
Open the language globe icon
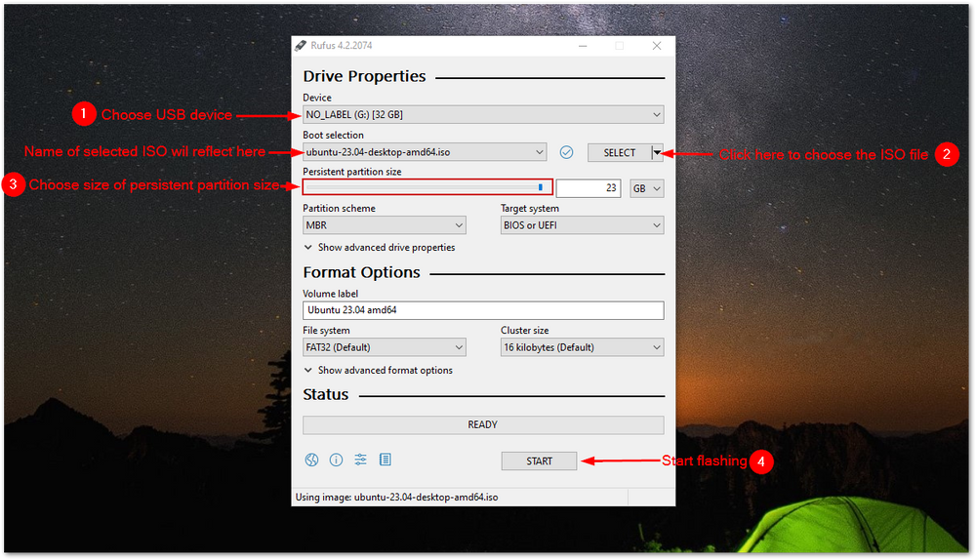(x=312, y=460)
